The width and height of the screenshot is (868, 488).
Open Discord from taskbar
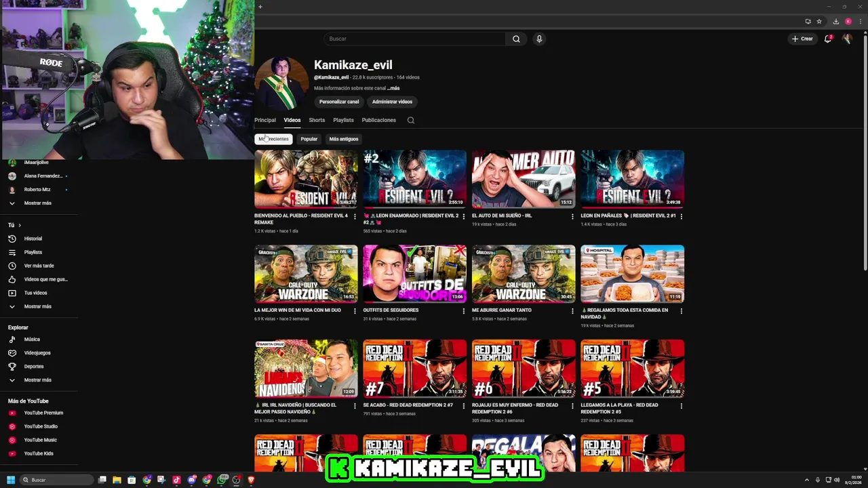pyautogui.click(x=192, y=480)
